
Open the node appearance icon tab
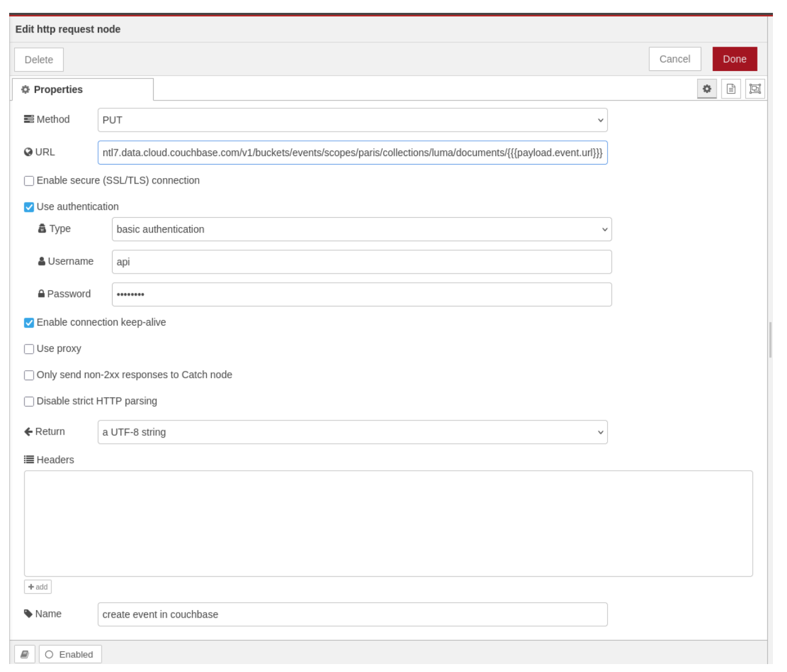point(755,89)
